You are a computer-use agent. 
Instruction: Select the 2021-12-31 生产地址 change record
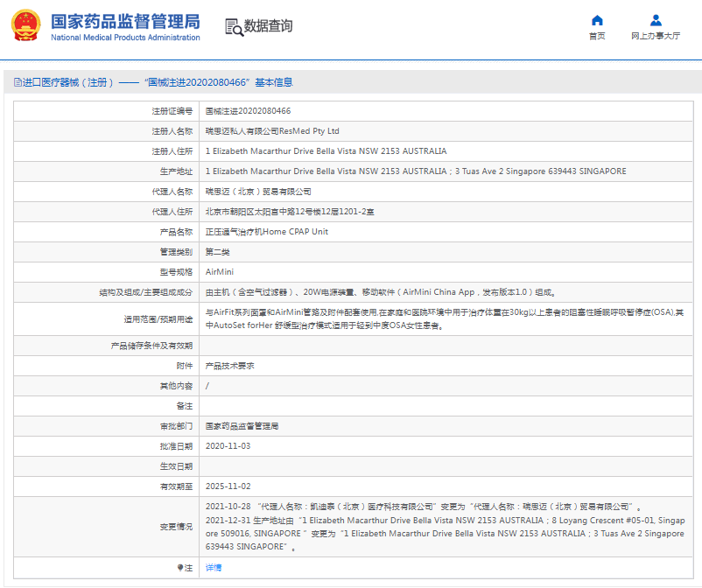coord(445,534)
